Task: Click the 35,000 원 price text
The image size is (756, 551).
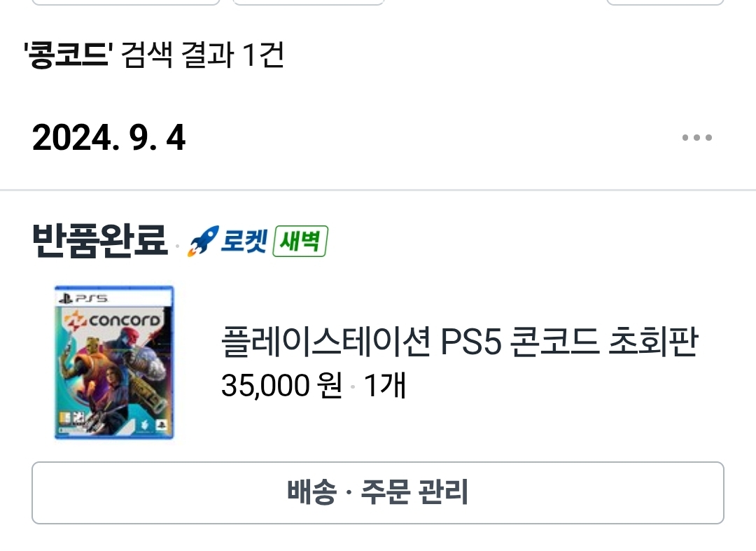Action: (281, 386)
